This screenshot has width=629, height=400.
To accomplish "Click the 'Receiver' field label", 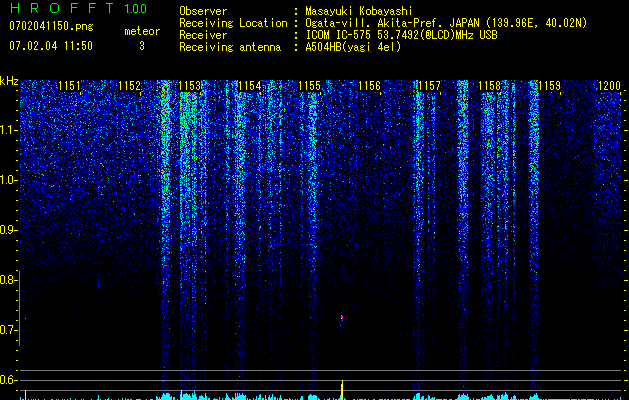I will click(x=203, y=35).
